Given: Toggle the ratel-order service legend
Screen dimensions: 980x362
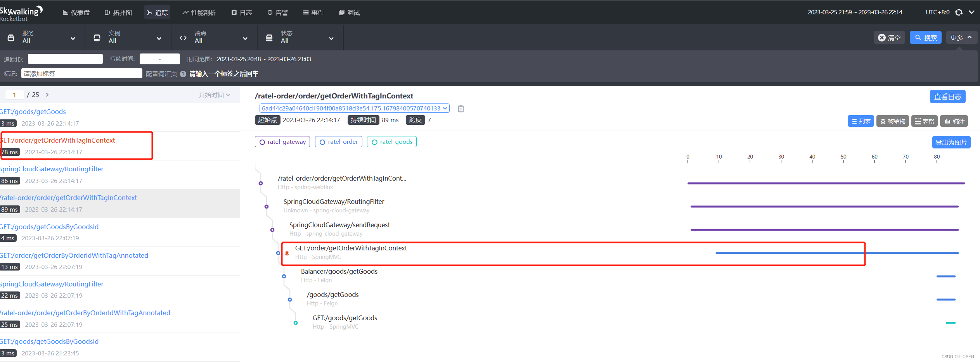Looking at the screenshot, I should point(339,142).
